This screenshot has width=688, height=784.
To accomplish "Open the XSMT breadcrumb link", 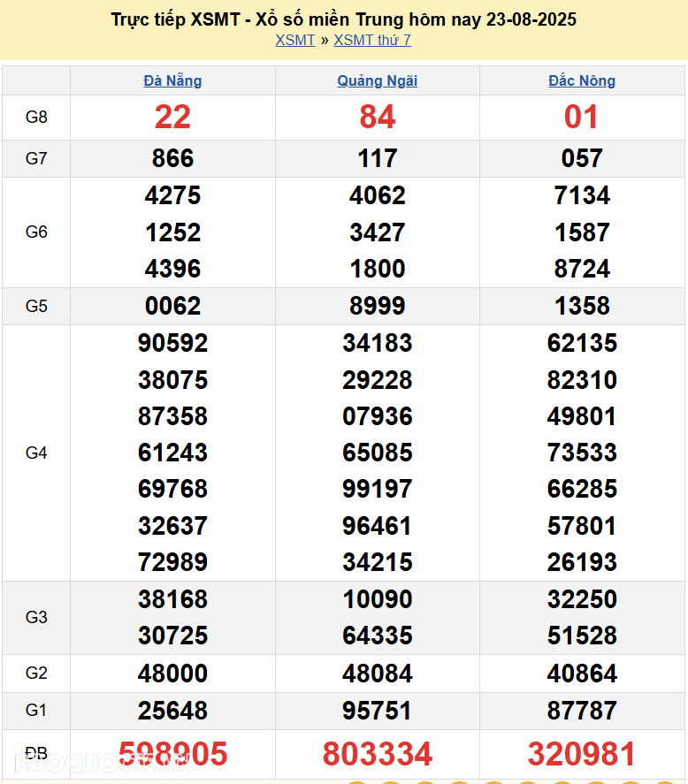I will 294,40.
